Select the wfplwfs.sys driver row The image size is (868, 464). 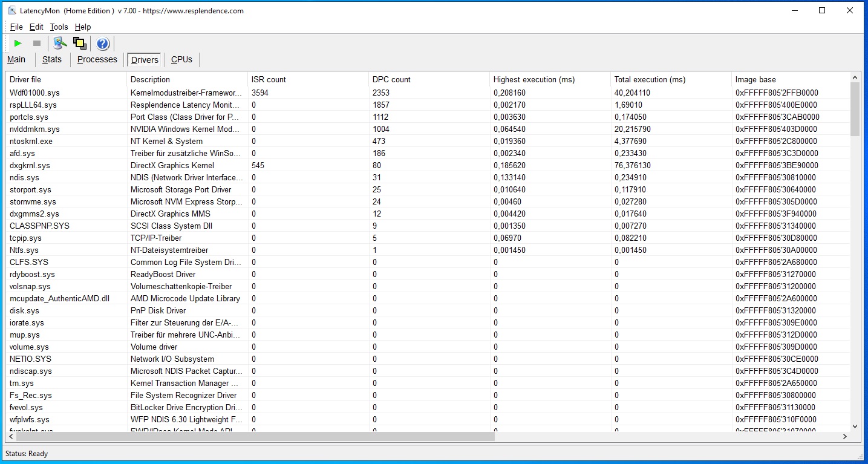pos(428,419)
